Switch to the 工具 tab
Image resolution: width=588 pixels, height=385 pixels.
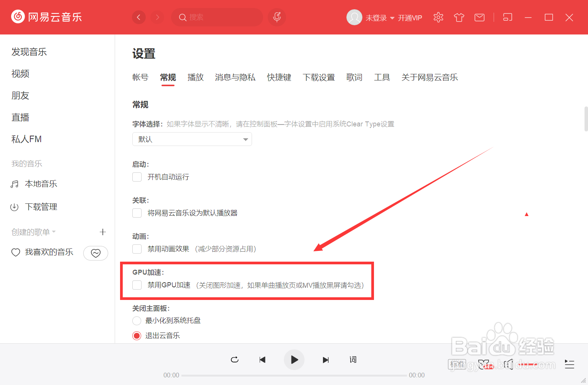382,77
